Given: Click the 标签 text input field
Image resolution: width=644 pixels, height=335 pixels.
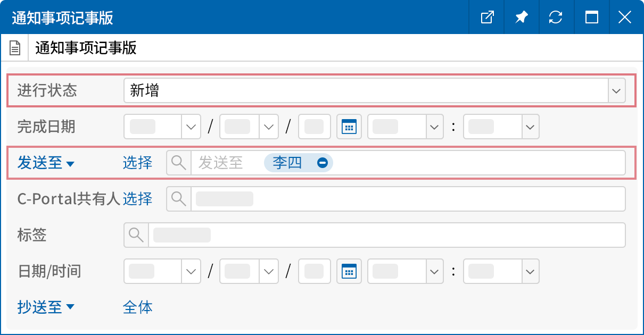Looking at the screenshot, I should coord(386,235).
